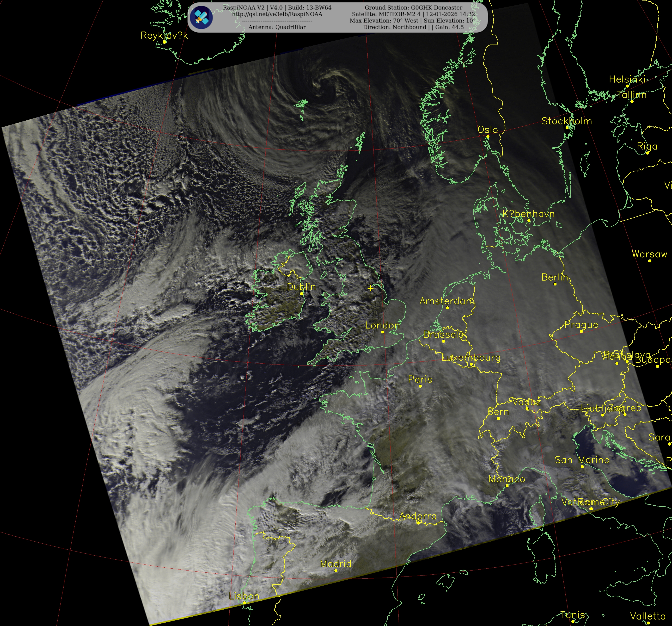Click the Prague city label
672x626 pixels.
click(581, 325)
